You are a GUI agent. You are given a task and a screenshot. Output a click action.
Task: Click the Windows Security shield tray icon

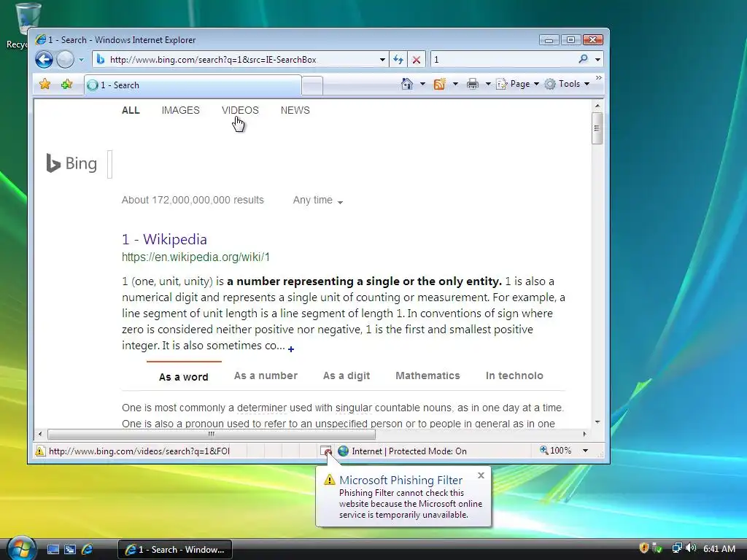644,548
